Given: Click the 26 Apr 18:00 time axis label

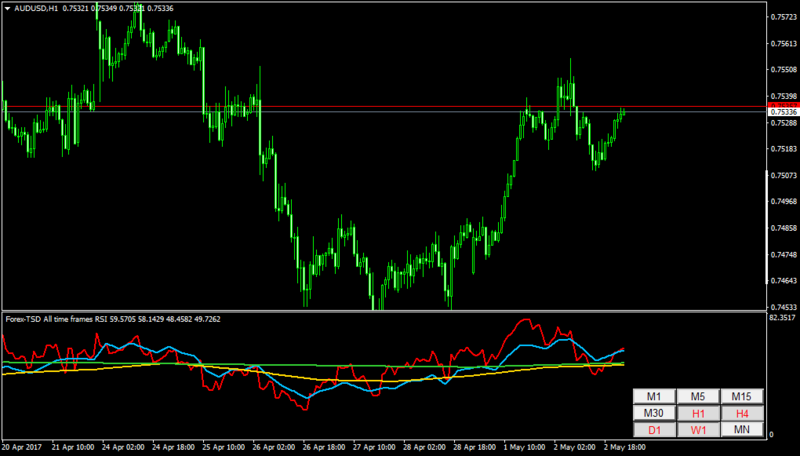Looking at the screenshot, I should pos(324,447).
